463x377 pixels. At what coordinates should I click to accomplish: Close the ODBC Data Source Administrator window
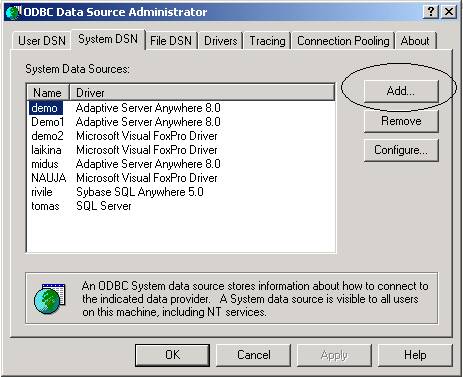click(449, 12)
